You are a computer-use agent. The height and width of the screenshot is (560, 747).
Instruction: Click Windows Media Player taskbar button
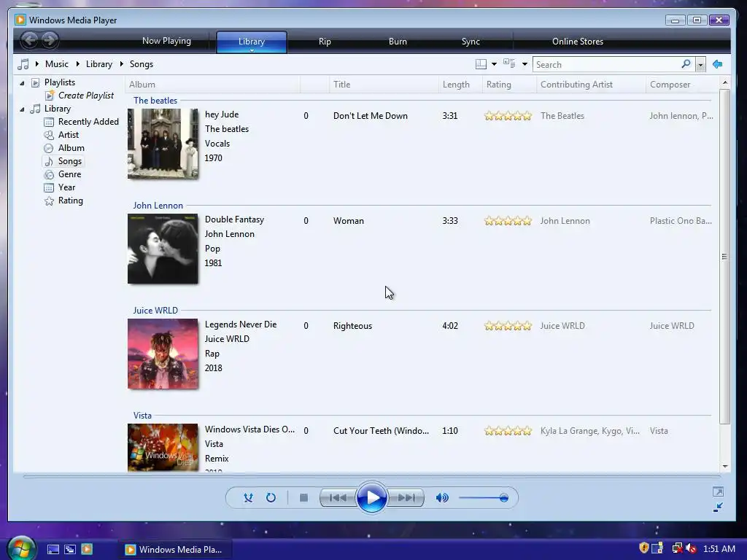(174, 549)
